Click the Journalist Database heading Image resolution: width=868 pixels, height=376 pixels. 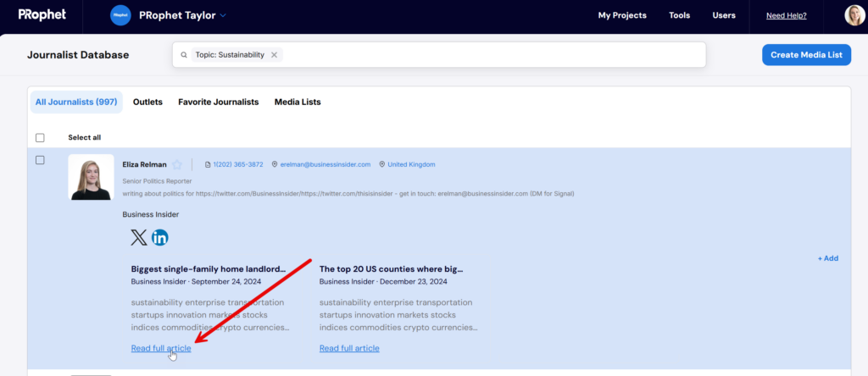click(x=78, y=55)
